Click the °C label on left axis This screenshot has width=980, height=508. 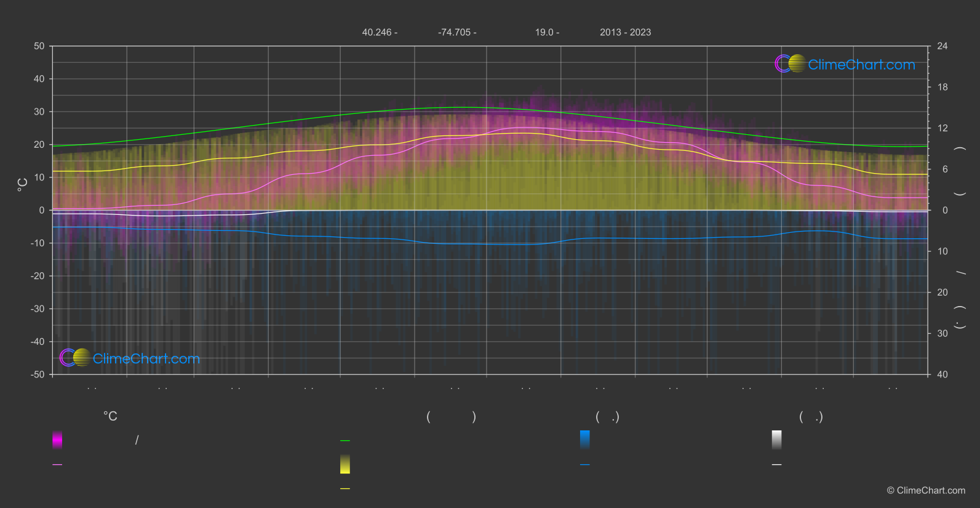[x=23, y=185]
